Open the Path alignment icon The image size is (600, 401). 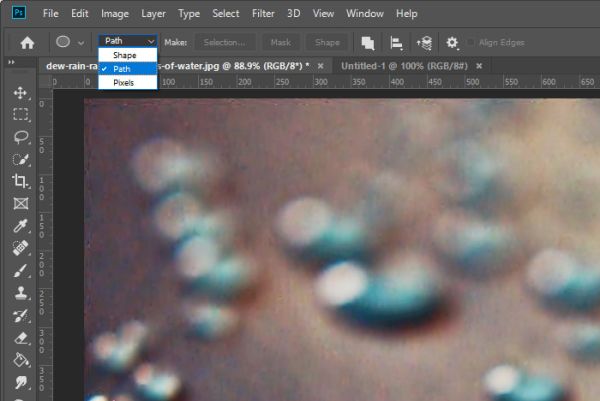[x=396, y=43]
